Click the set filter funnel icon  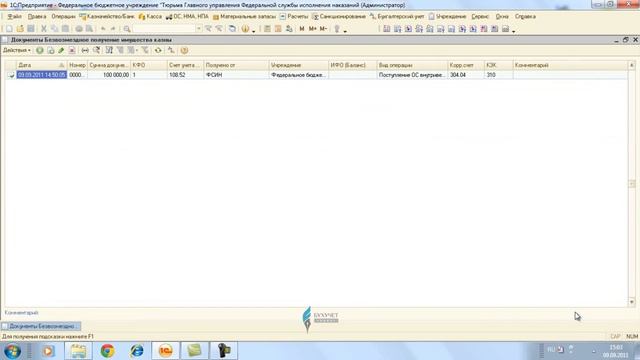[x=120, y=50]
